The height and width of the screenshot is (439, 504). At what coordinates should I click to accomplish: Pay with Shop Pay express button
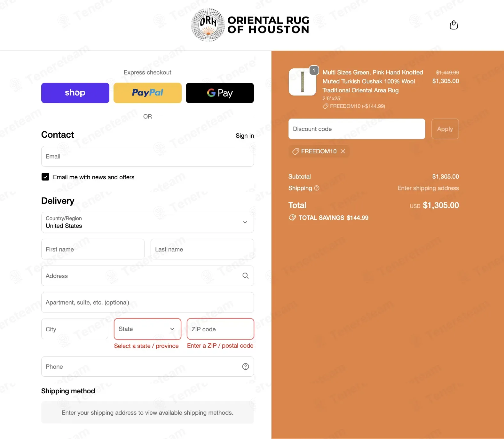pos(75,93)
